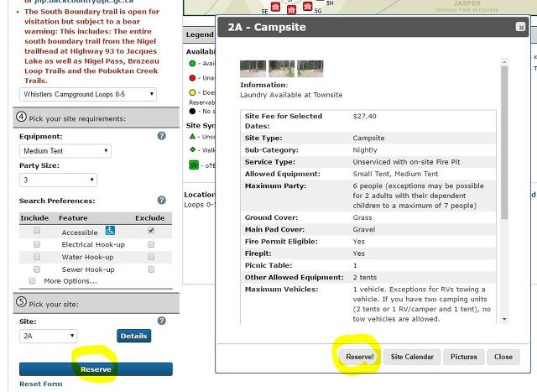Click the SG campground map marker

(x=308, y=6)
